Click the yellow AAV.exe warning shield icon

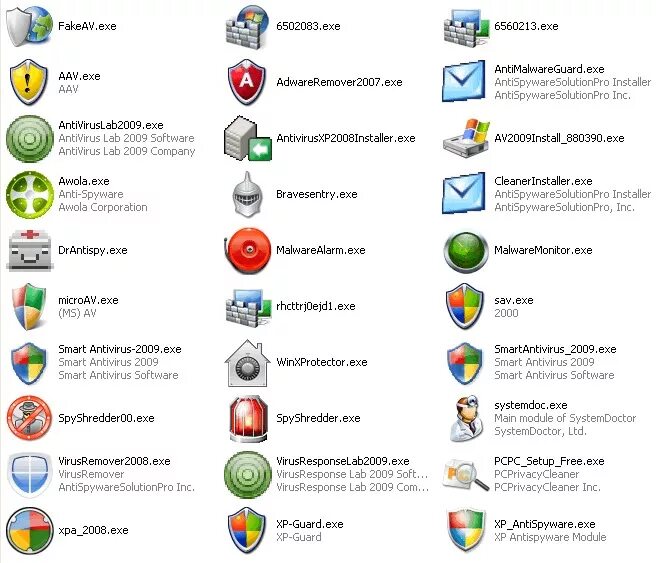coord(29,82)
